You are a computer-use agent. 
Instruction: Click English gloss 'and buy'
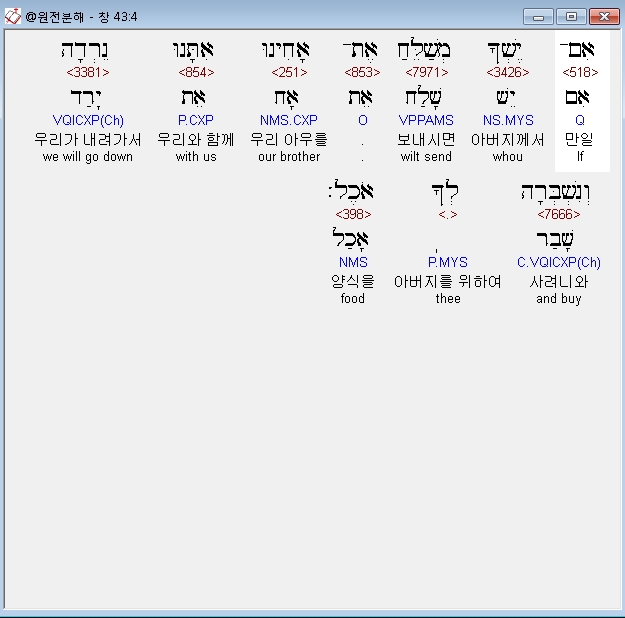pos(559,299)
